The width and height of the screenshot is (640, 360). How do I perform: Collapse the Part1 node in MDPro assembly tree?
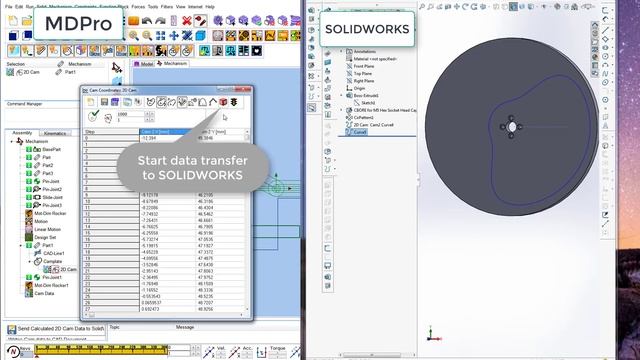point(21,245)
